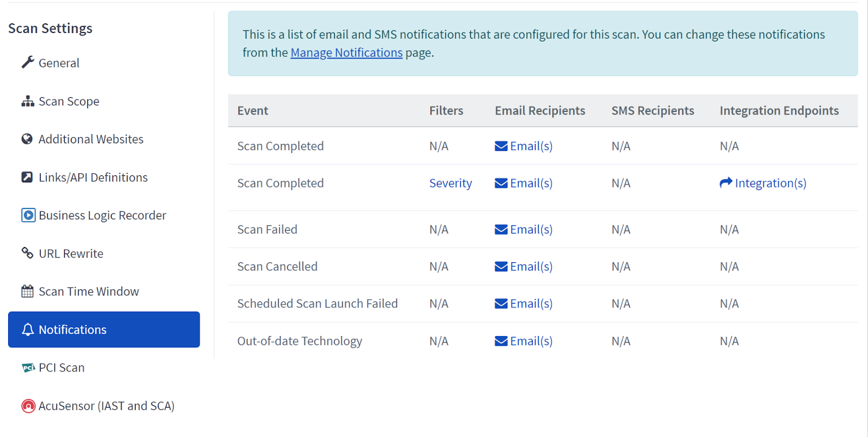Select Business Logic Recorder in sidebar

click(x=102, y=216)
